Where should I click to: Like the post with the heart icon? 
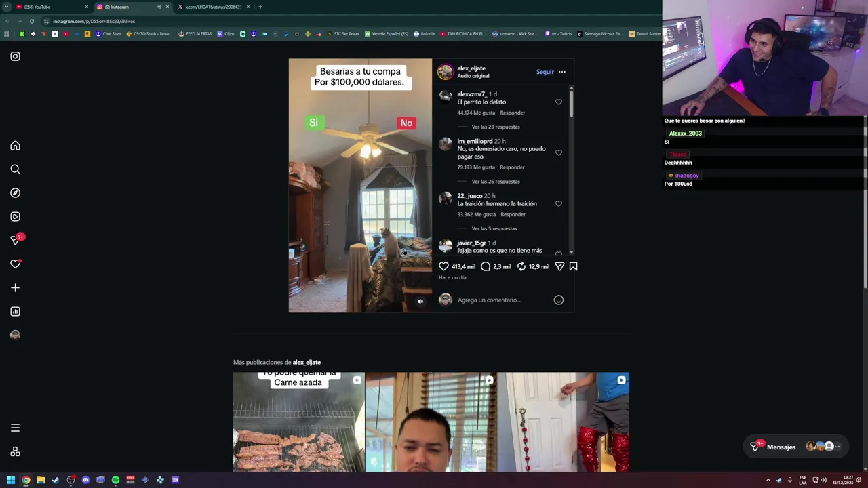[443, 266]
